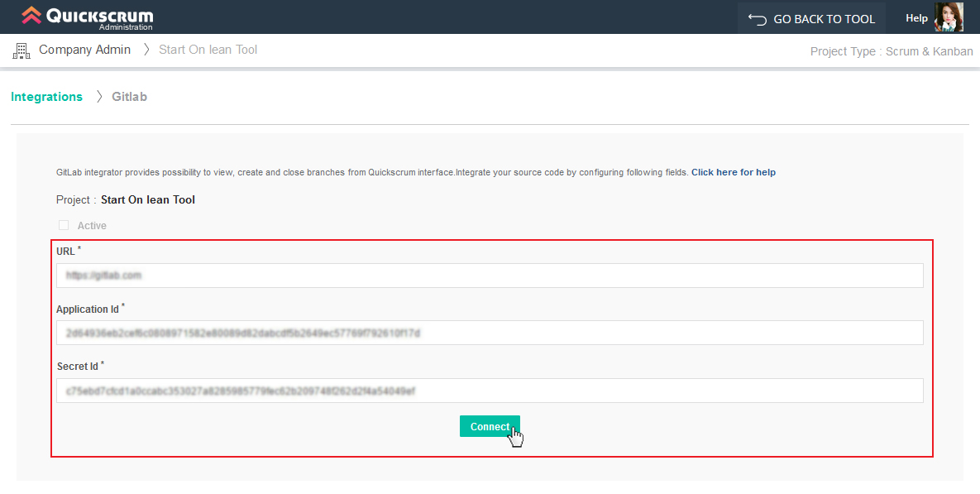Image resolution: width=980 pixels, height=494 pixels.
Task: Open the 'Click here for help' link
Action: click(x=733, y=173)
